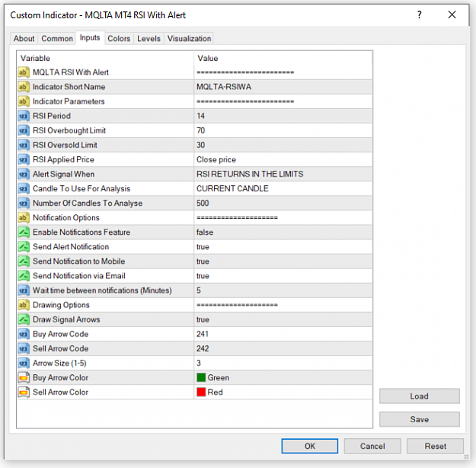This screenshot has height=468, width=476.
Task: Switch to the About tab
Action: tap(24, 39)
